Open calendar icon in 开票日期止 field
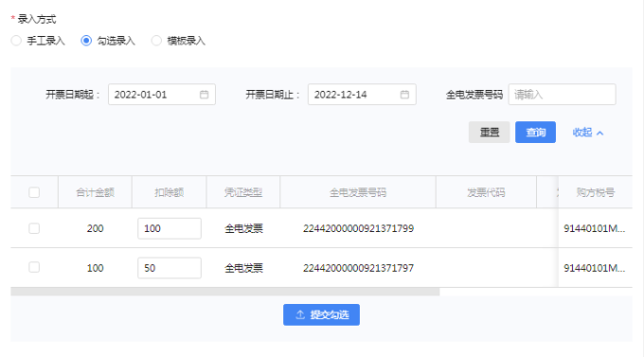The height and width of the screenshot is (357, 644). 404,95
